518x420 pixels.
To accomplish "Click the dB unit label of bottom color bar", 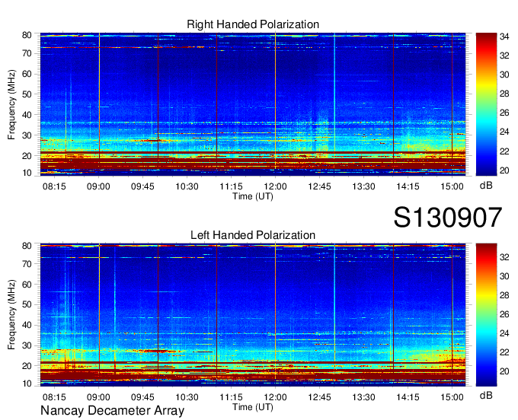I will (486, 395).
